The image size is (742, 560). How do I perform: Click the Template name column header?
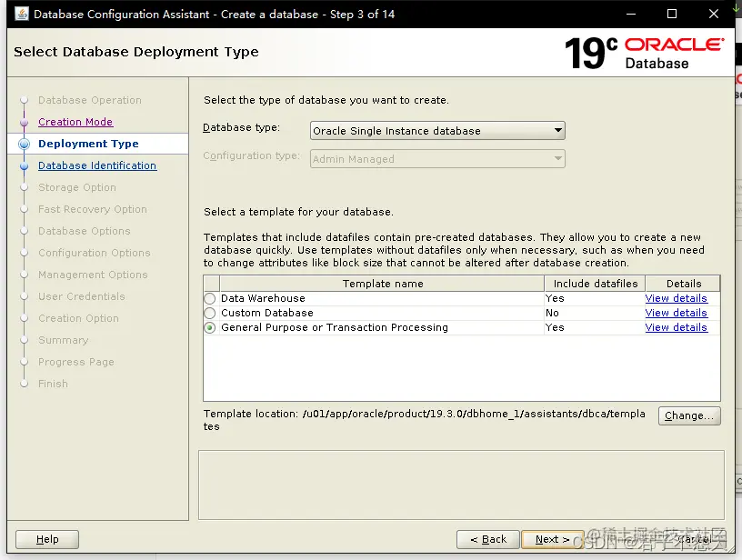point(382,284)
